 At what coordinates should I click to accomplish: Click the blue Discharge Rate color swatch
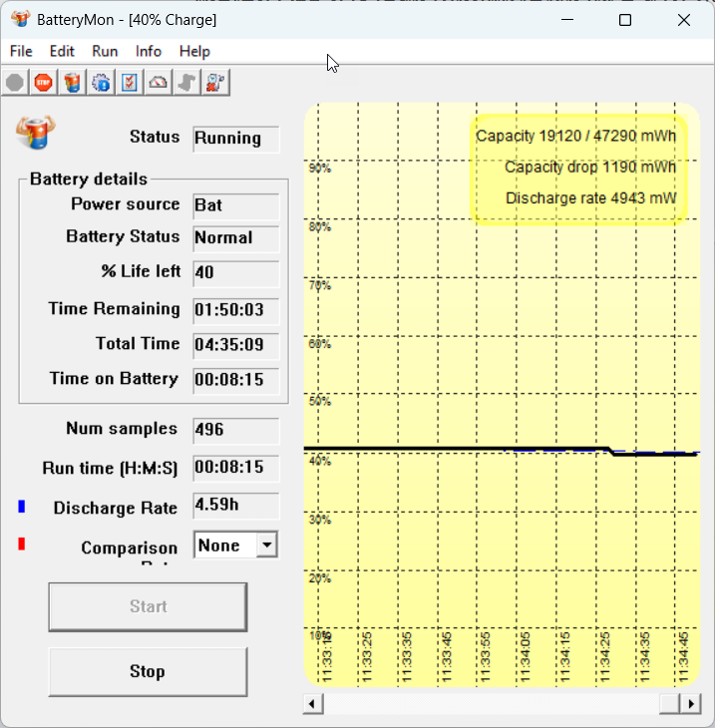[x=21, y=507]
